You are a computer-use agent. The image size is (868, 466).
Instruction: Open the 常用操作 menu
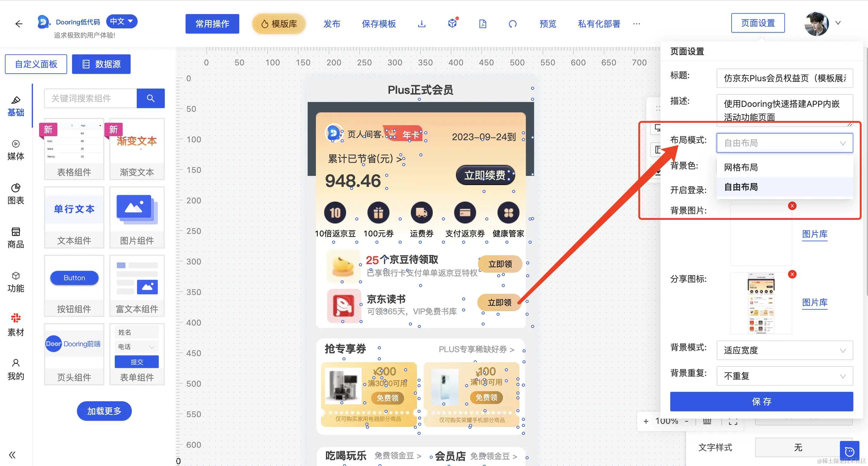pyautogui.click(x=212, y=24)
